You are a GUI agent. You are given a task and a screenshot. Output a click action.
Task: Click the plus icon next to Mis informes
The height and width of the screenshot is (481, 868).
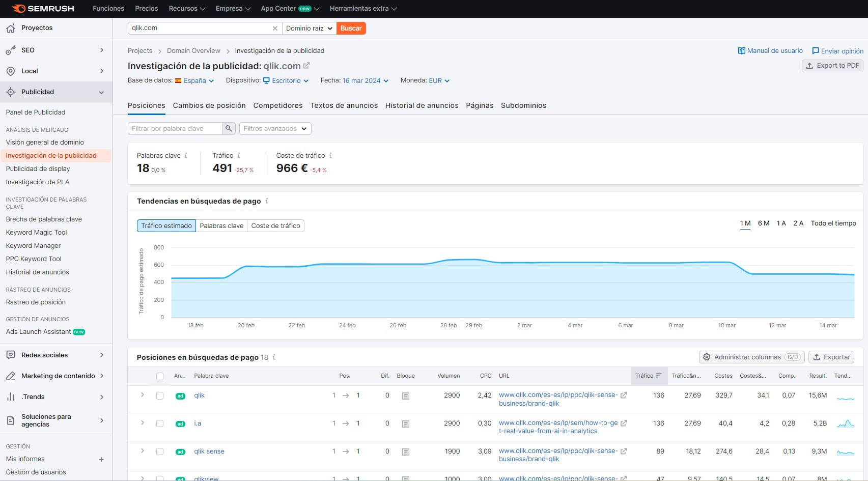coord(101,460)
